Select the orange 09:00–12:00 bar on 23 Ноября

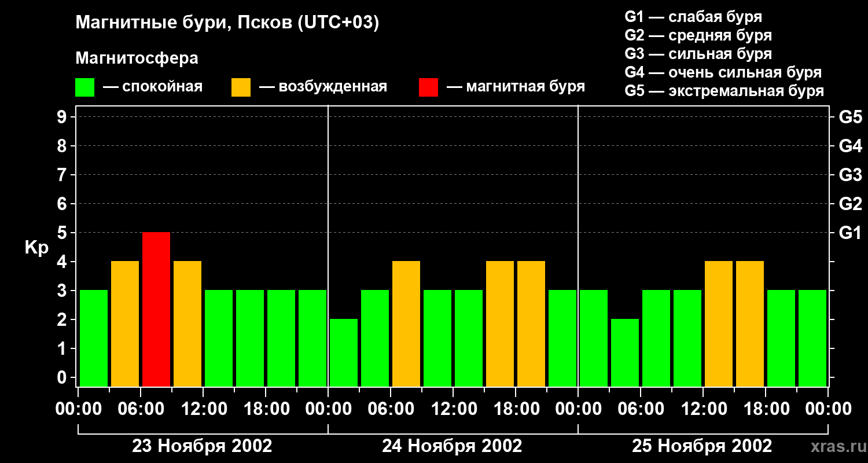pyautogui.click(x=187, y=324)
